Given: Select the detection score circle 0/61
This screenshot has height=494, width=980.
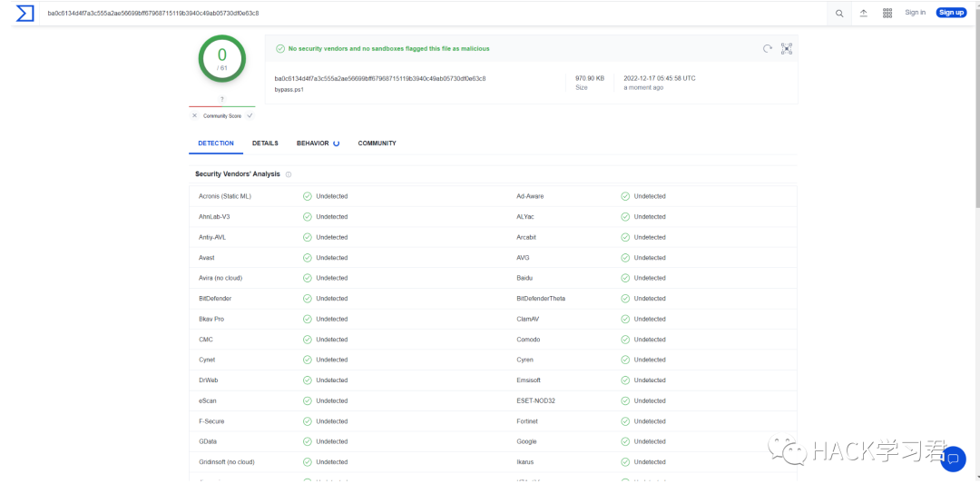Looking at the screenshot, I should click(222, 59).
